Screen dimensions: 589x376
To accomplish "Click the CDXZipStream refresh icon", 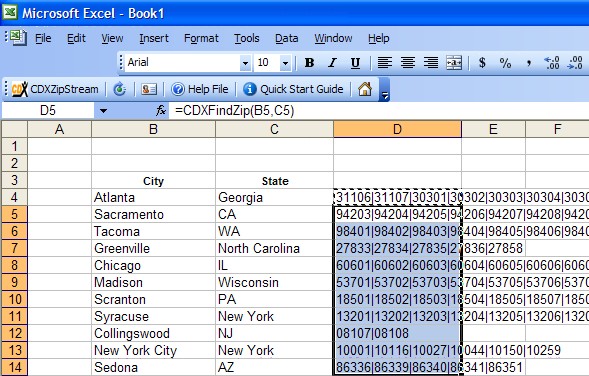I will coord(119,89).
